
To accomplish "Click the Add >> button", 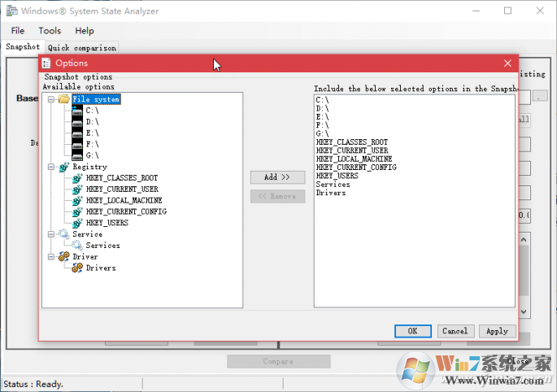I will tap(277, 177).
